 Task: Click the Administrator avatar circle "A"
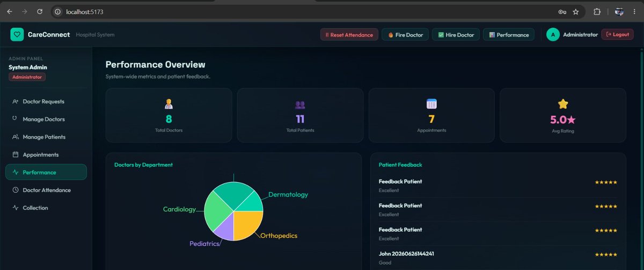pyautogui.click(x=553, y=34)
